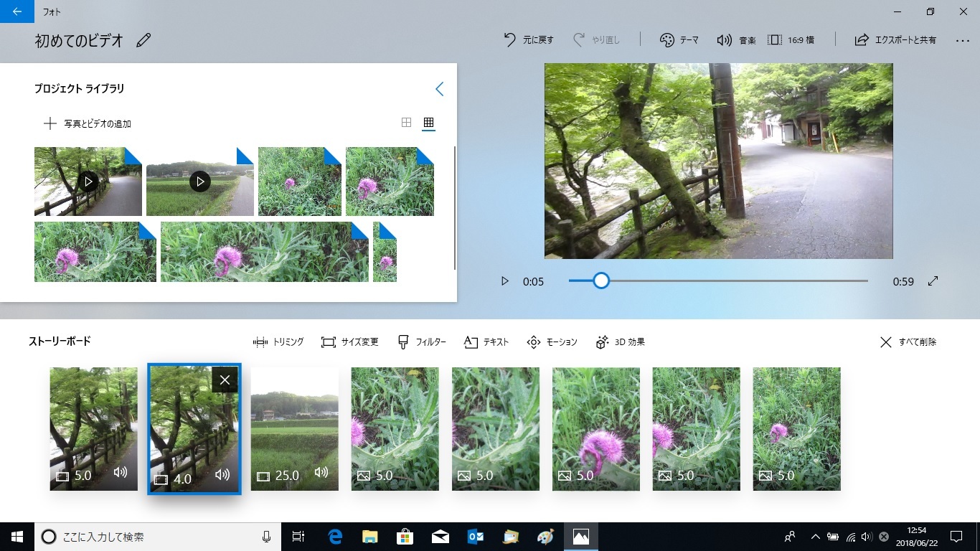This screenshot has height=551, width=980.
Task: Click サイズ変更 resize tool
Action: tap(349, 342)
